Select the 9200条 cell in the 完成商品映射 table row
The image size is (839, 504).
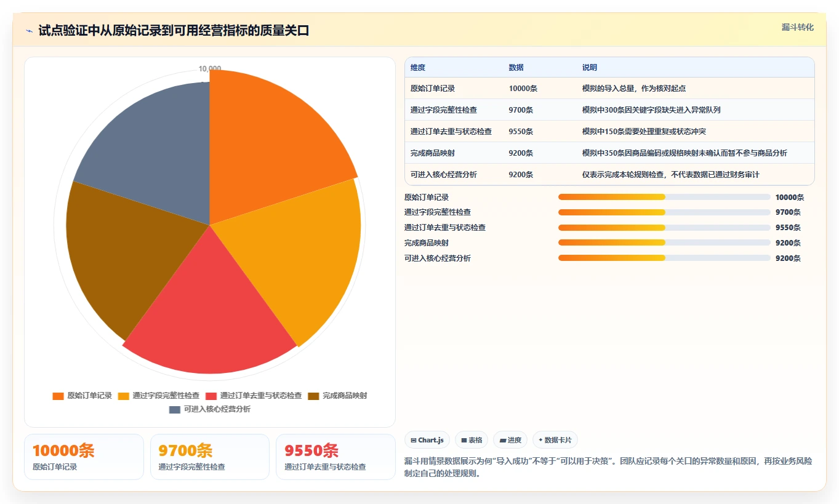click(521, 153)
